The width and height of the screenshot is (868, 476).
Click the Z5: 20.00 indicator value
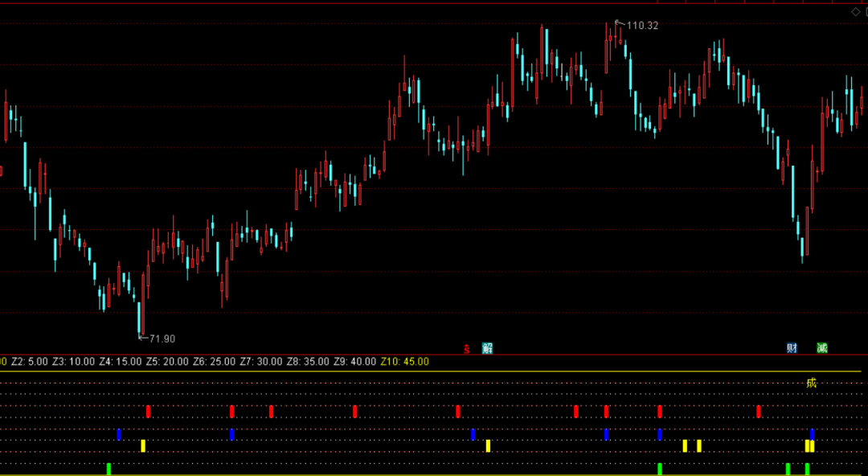[167, 362]
